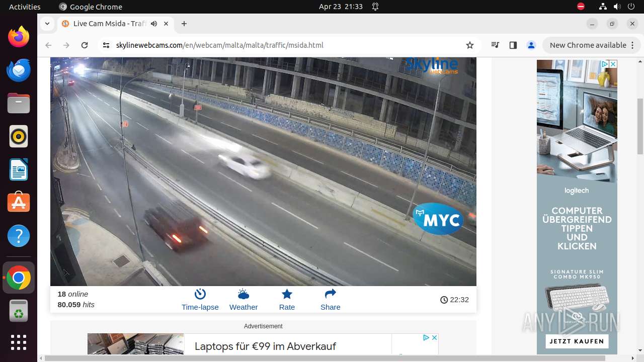Bookmark this page with the star

coord(470,45)
